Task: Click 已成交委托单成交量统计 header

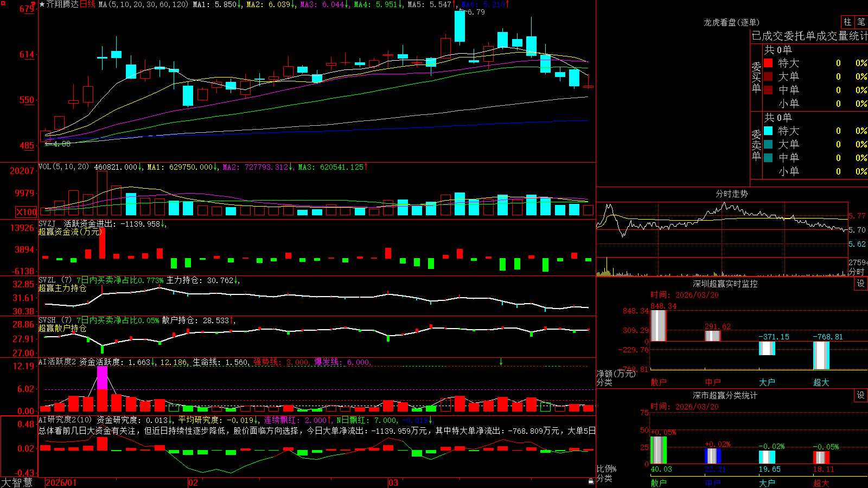Action: [810, 36]
